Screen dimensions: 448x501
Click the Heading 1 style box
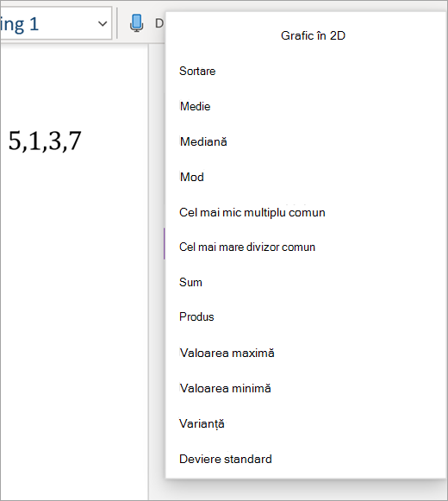(55, 23)
